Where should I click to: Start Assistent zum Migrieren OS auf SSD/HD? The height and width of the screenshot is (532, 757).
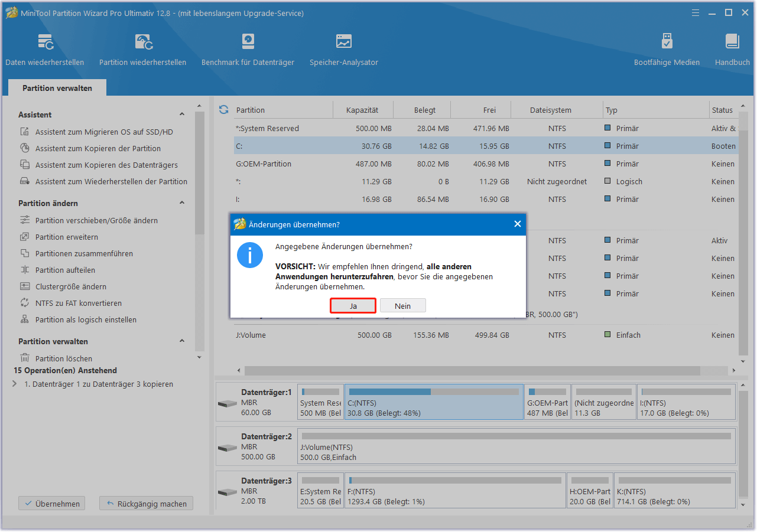pyautogui.click(x=104, y=132)
